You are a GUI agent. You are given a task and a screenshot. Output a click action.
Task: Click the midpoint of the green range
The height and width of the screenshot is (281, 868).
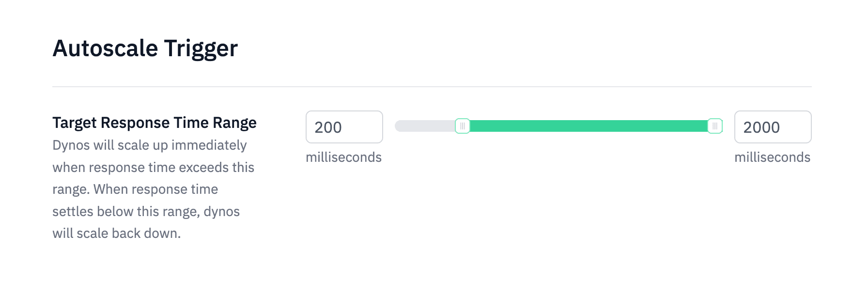pos(589,126)
